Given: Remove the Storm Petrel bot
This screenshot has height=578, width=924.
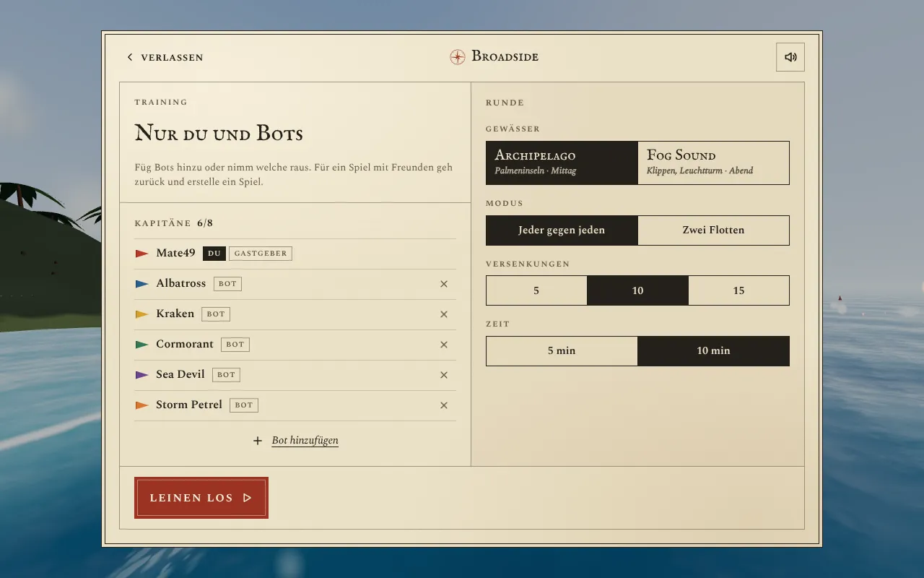Looking at the screenshot, I should pyautogui.click(x=444, y=405).
